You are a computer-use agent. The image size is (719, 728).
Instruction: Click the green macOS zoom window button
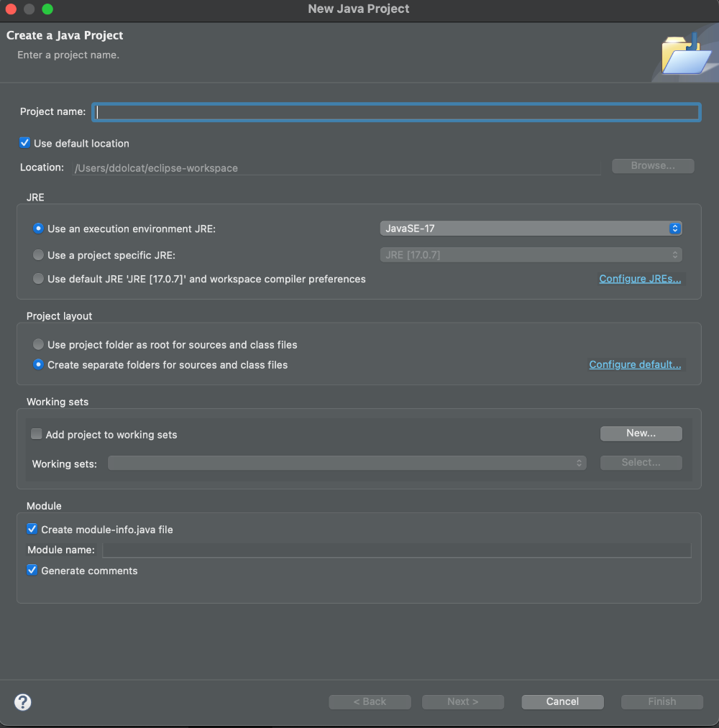(47, 9)
